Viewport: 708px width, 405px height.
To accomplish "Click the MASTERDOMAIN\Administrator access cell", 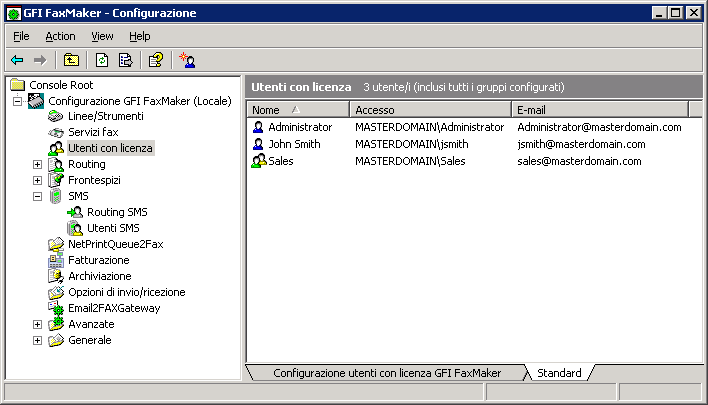I will pyautogui.click(x=429, y=127).
